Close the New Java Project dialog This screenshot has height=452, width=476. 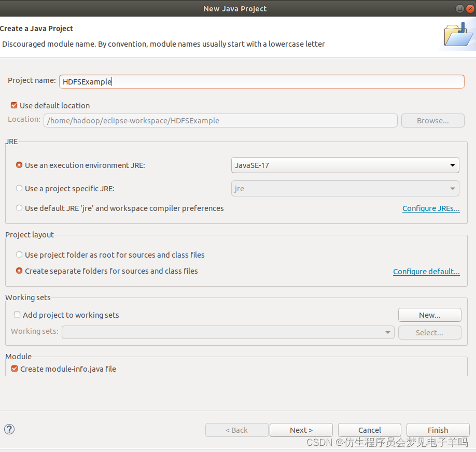(x=470, y=8)
